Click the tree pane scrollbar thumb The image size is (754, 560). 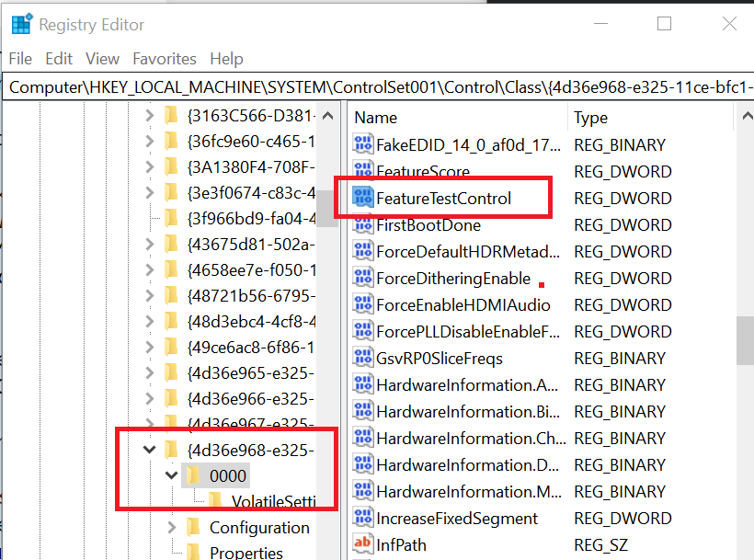[328, 208]
